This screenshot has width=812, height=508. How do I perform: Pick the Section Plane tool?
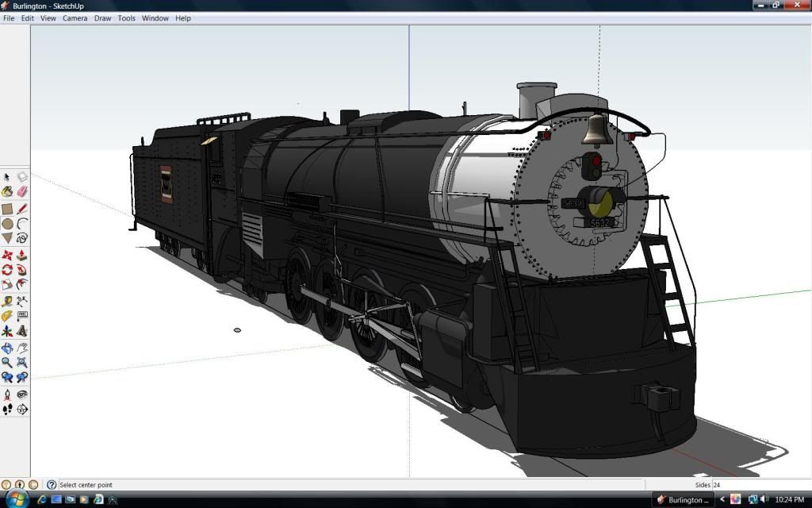pyautogui.click(x=21, y=410)
